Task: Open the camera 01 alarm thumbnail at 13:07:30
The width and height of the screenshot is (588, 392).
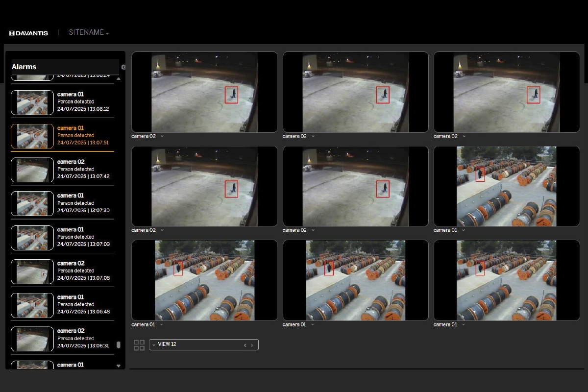Action: (x=32, y=203)
